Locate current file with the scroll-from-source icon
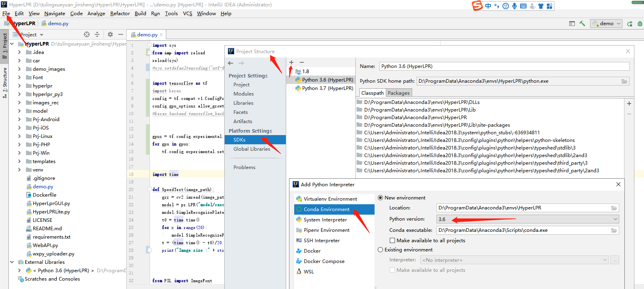Screen dimensions: 644x289 (x=87, y=34)
